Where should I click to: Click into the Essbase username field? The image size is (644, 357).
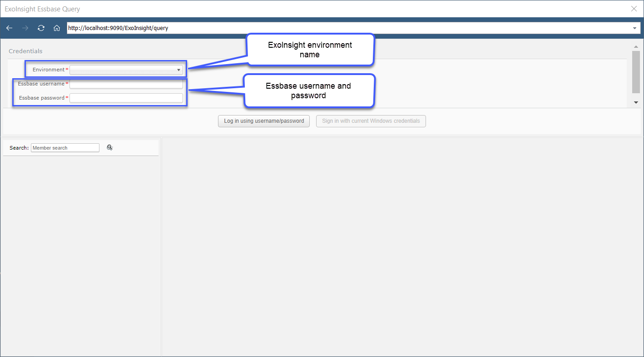(x=126, y=84)
